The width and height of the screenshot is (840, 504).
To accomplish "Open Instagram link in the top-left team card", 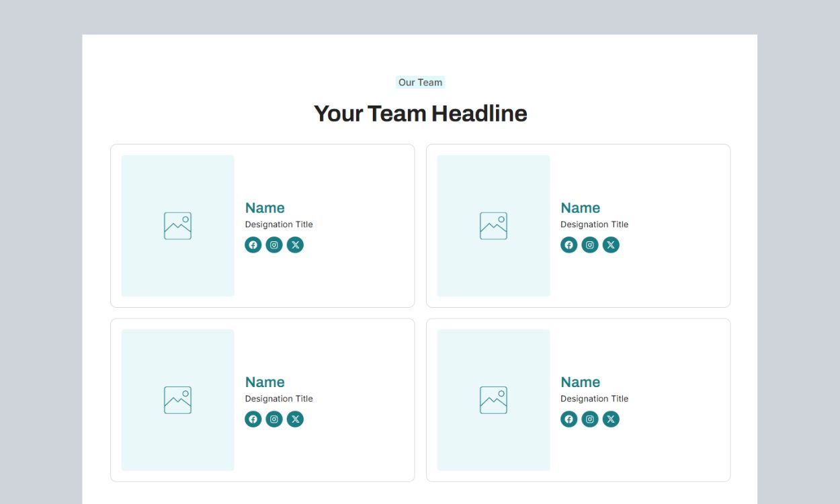I will pyautogui.click(x=274, y=245).
